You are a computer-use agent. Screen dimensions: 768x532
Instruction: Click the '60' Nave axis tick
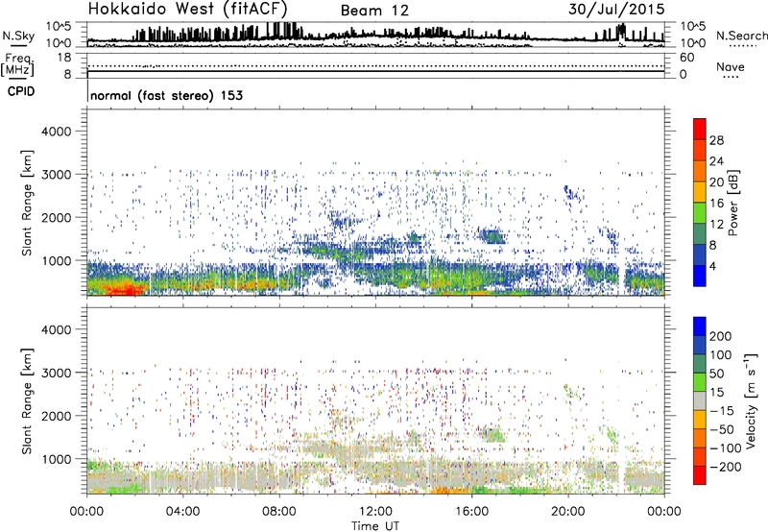pyautogui.click(x=686, y=58)
